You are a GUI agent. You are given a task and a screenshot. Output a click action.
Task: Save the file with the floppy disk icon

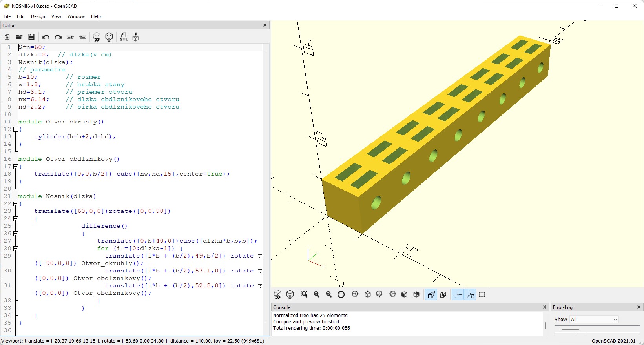pos(31,37)
